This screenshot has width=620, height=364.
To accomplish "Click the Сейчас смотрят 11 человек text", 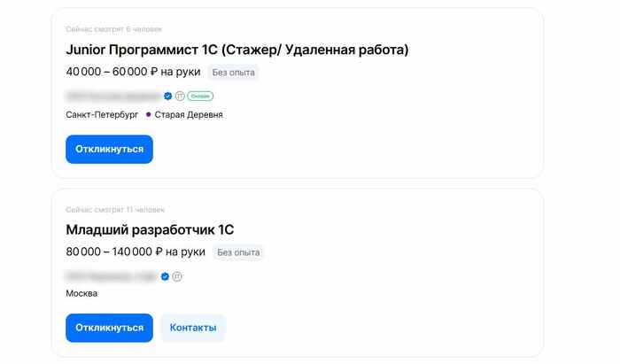I will 115,210.
